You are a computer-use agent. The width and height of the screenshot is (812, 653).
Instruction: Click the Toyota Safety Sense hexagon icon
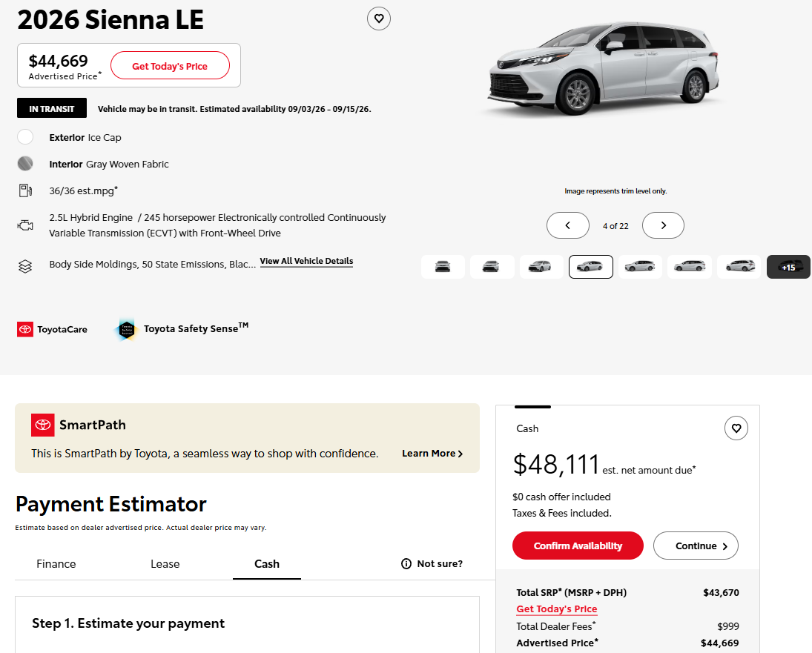click(126, 329)
